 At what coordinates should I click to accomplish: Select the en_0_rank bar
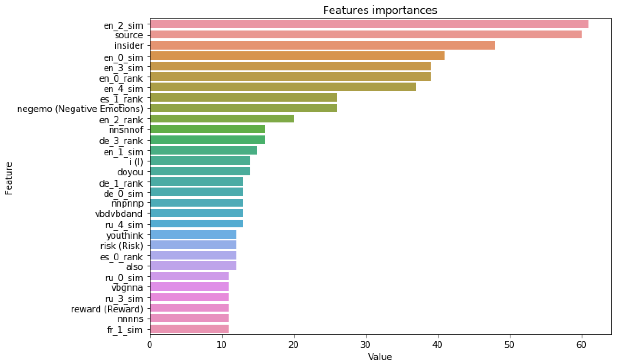point(290,77)
